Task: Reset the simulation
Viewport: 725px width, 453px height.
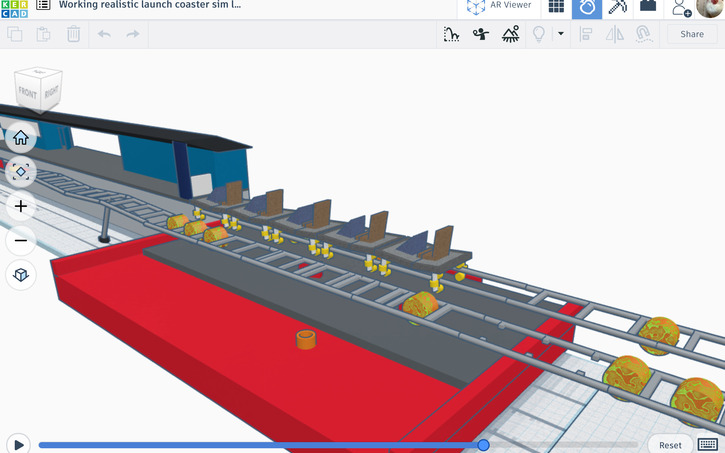Action: (670, 445)
